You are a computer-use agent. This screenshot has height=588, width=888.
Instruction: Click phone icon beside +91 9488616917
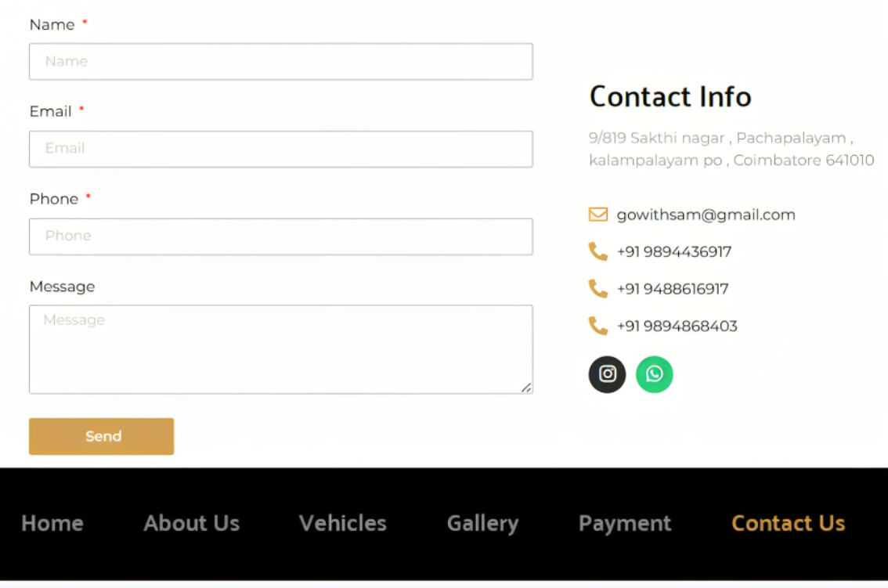598,289
